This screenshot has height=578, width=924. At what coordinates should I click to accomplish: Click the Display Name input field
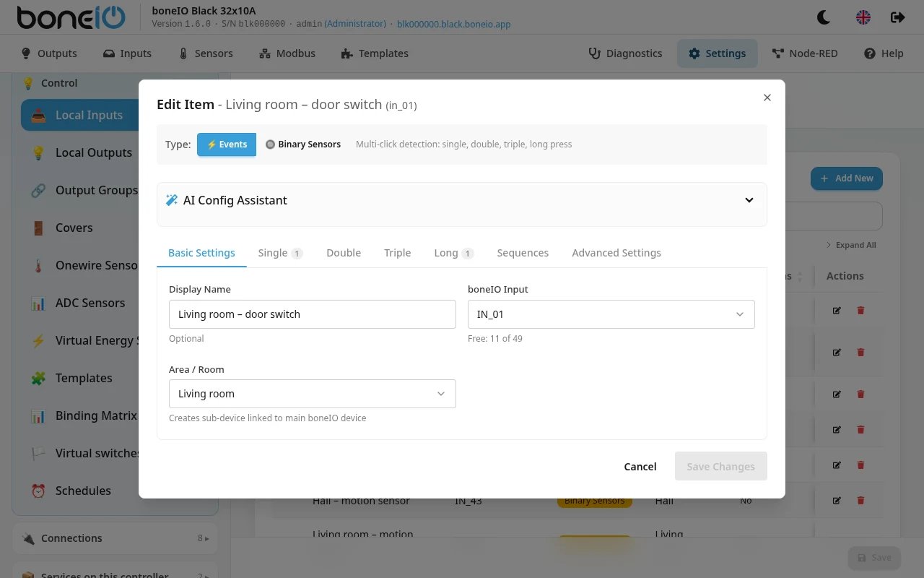coord(313,314)
